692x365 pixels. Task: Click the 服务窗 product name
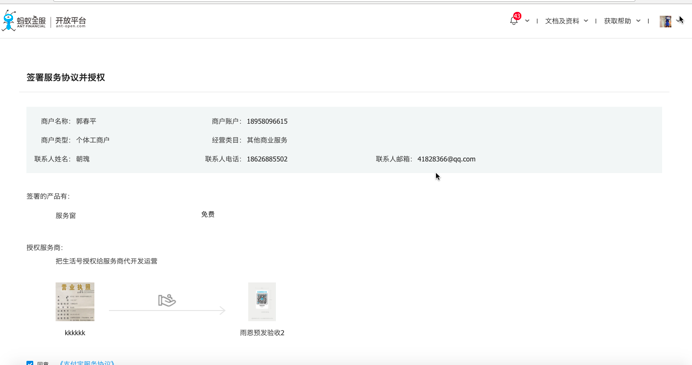(x=66, y=215)
